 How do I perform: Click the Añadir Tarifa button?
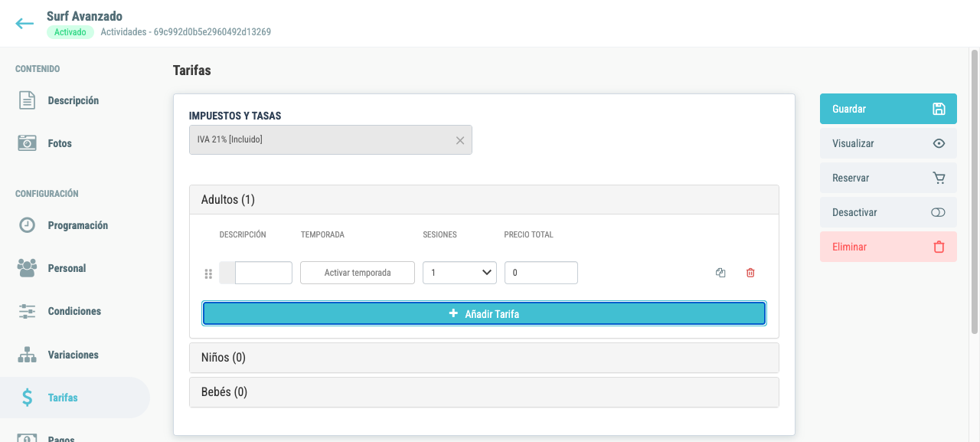click(x=484, y=313)
